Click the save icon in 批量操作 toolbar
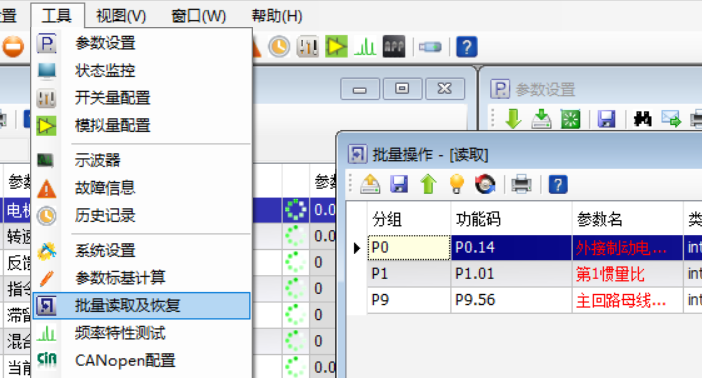Screen dimensions: 702x378 [399, 184]
